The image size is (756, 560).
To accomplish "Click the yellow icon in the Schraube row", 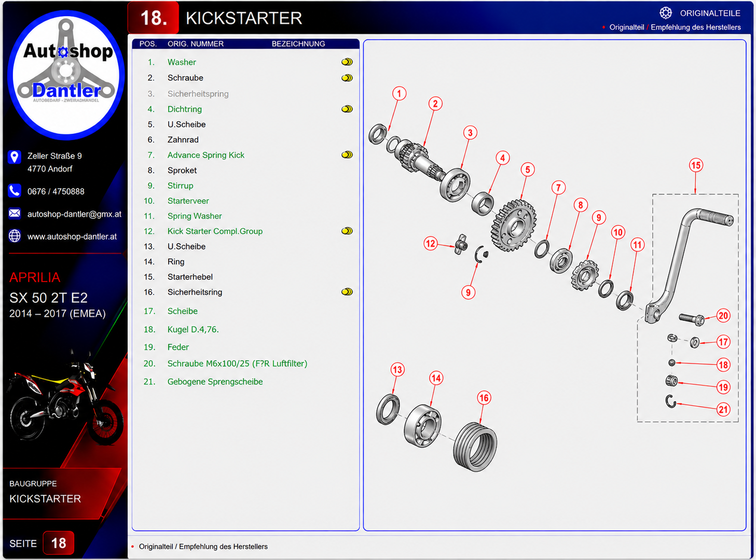I will [x=347, y=78].
